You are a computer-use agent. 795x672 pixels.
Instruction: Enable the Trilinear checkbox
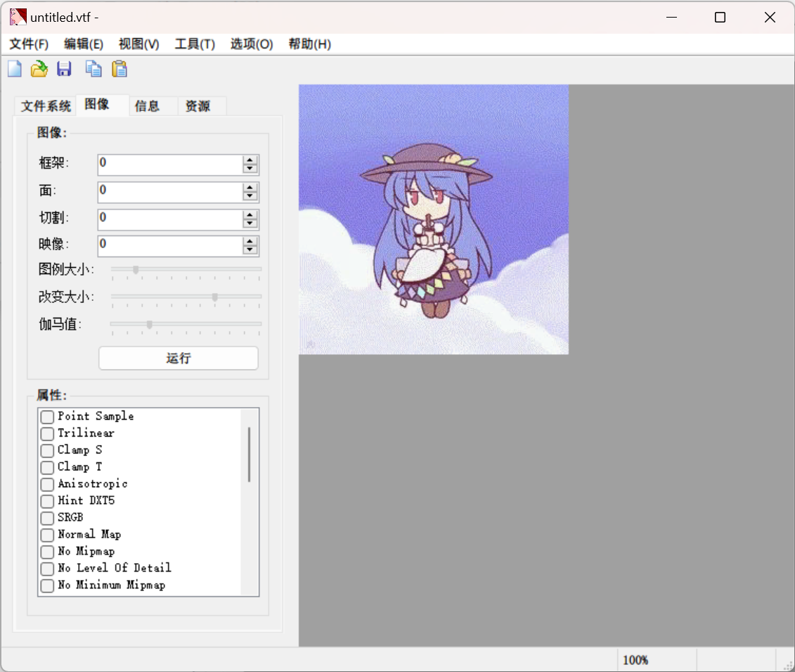[47, 434]
